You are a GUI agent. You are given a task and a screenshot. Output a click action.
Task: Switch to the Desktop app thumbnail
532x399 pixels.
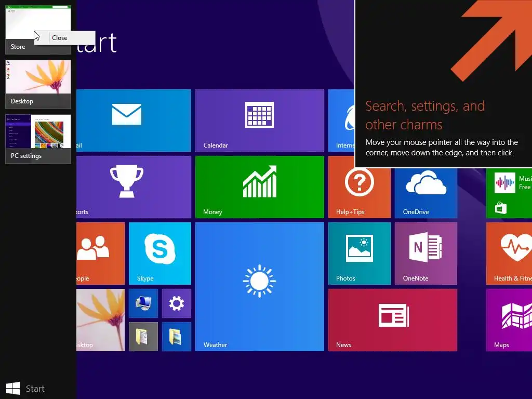(x=38, y=85)
